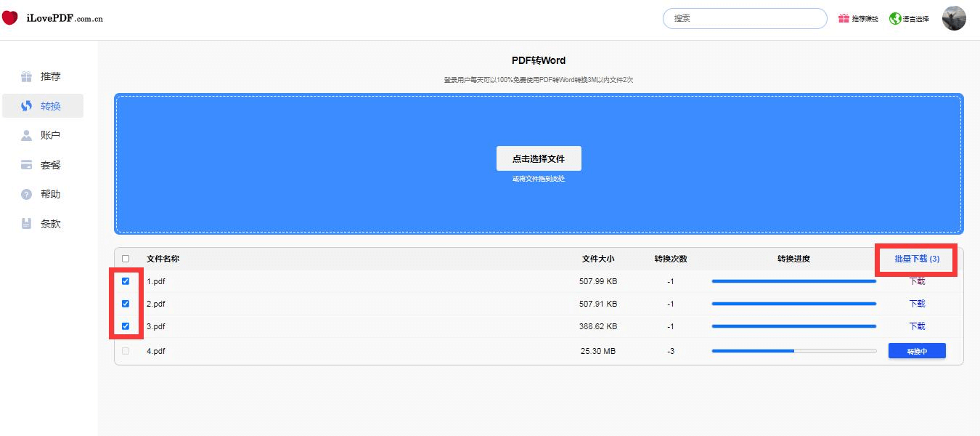Click the 搜索 search input field

tap(744, 18)
